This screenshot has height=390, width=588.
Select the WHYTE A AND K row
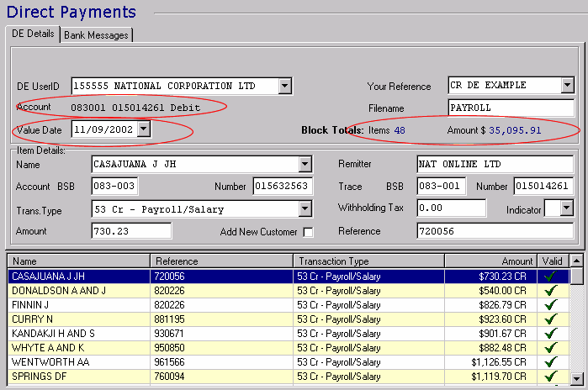pyautogui.click(x=289, y=348)
